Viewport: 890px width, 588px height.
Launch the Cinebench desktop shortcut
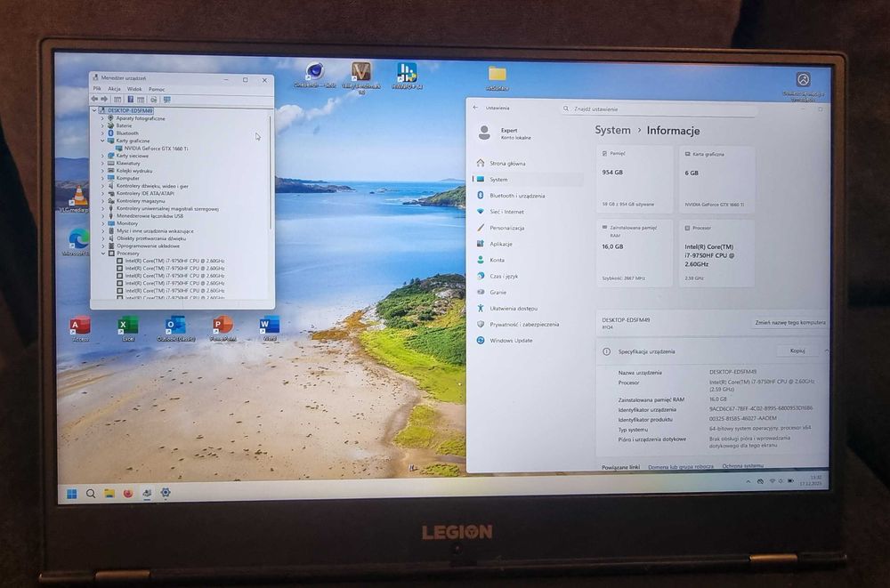coord(314,76)
